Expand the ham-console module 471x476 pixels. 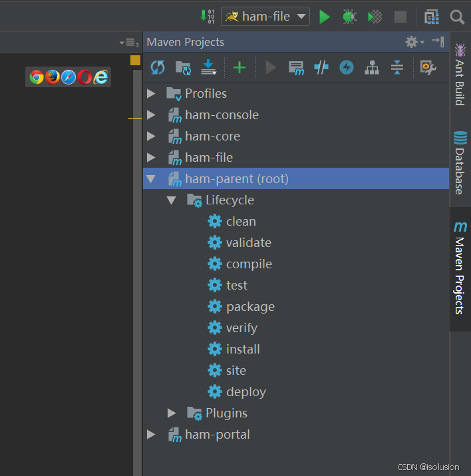[151, 115]
